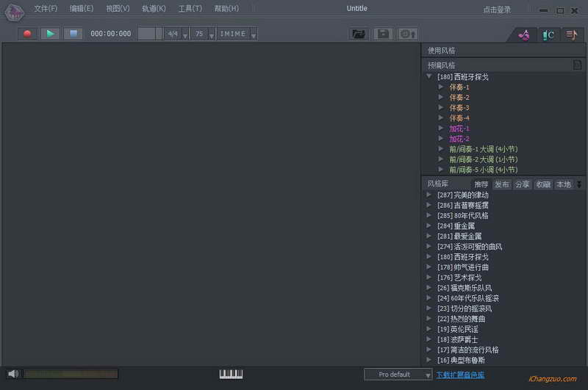Click the save project disk icon
Image resolution: width=588 pixels, height=390 pixels.
coord(383,34)
